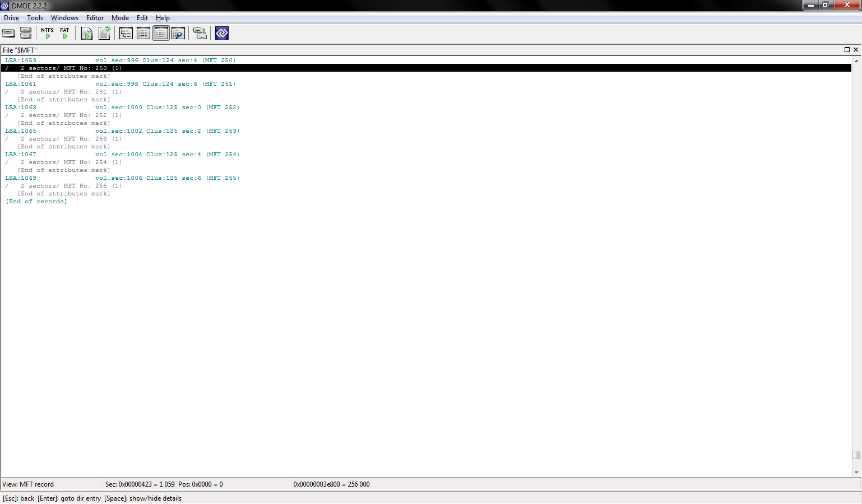This screenshot has height=504, width=862.
Task: Open the Drive menu
Action: coord(12,18)
